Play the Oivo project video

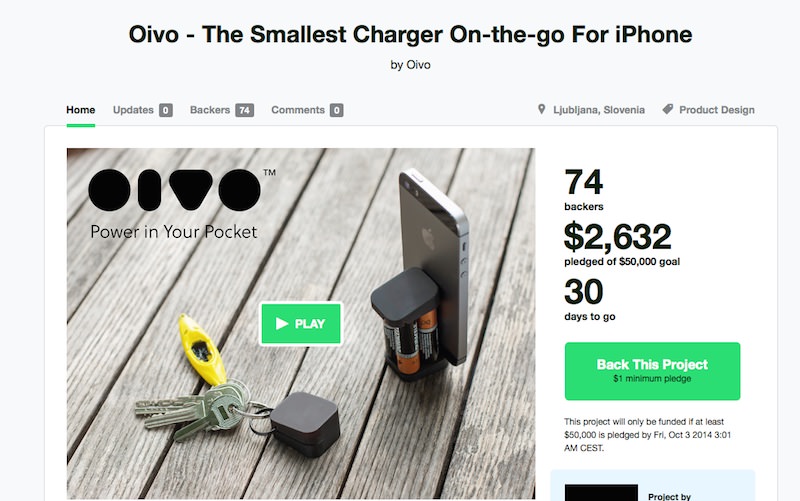tap(301, 323)
